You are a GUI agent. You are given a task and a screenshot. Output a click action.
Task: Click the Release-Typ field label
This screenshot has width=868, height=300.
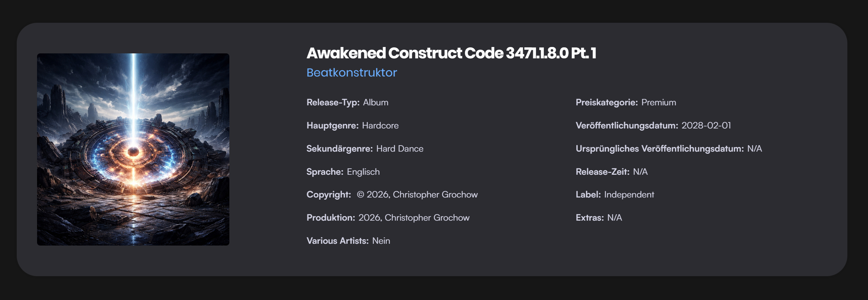[333, 102]
